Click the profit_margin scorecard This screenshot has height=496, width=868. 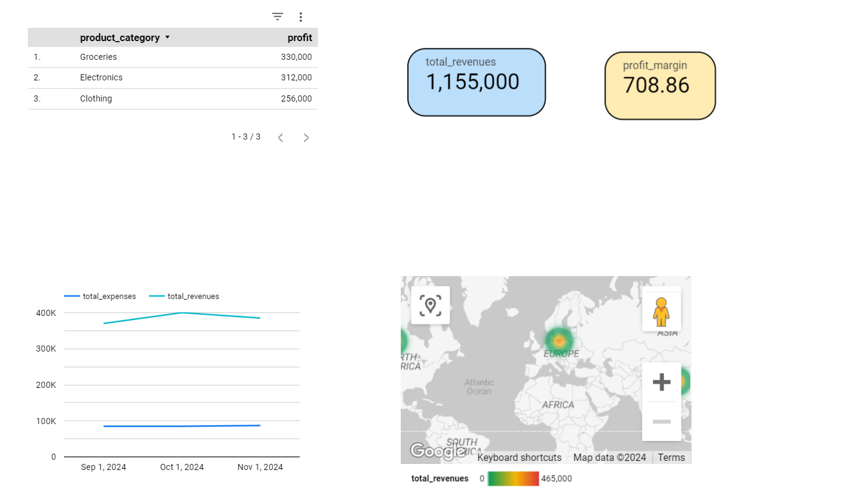coord(660,86)
